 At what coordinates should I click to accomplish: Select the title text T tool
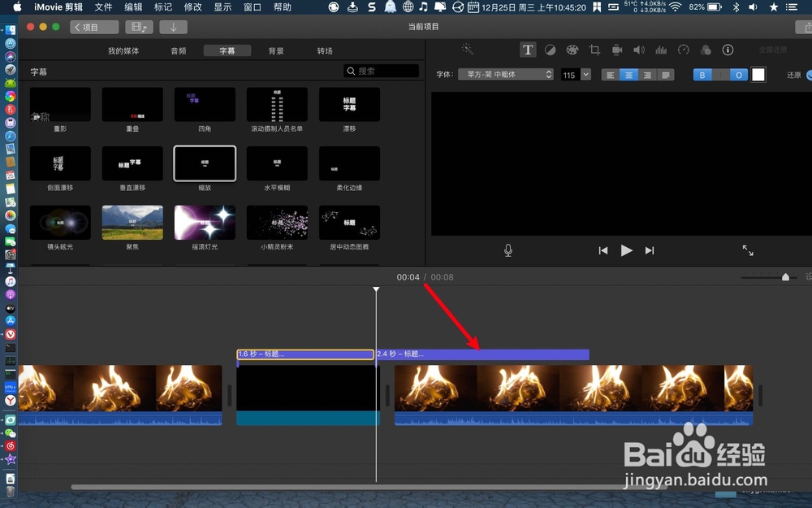click(x=527, y=50)
